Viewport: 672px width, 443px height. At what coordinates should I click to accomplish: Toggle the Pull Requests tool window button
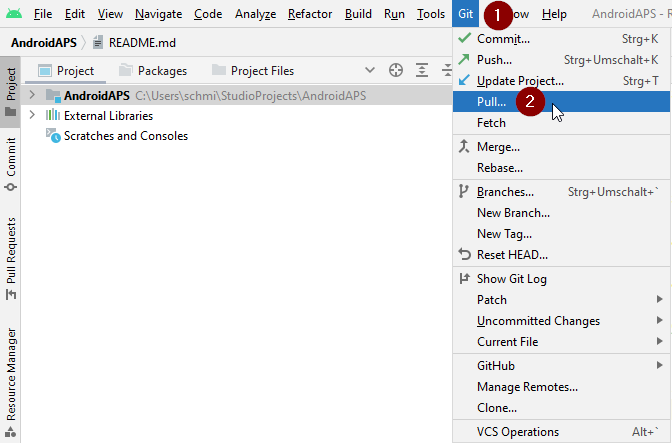pos(10,259)
